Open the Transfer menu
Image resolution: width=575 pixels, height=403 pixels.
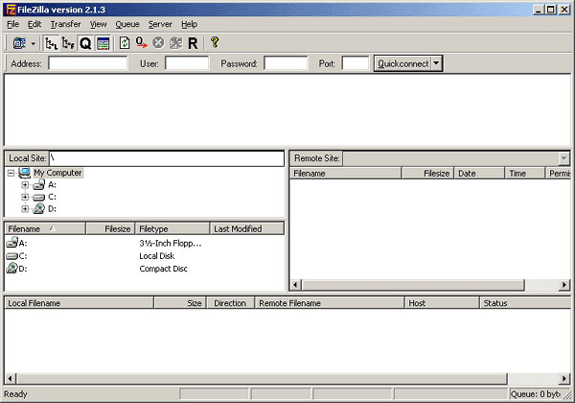66,24
